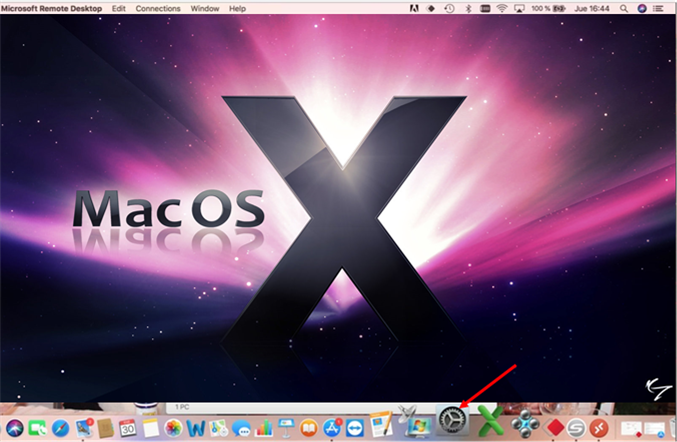The height and width of the screenshot is (442, 677).
Task: Open iBooks from the Dock
Action: point(309,428)
